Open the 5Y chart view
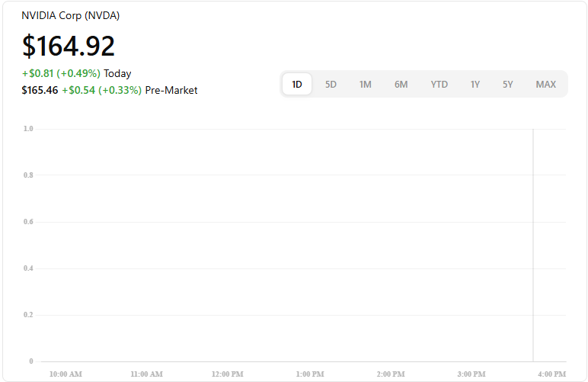Screen dimensions: 588x382 [508, 84]
